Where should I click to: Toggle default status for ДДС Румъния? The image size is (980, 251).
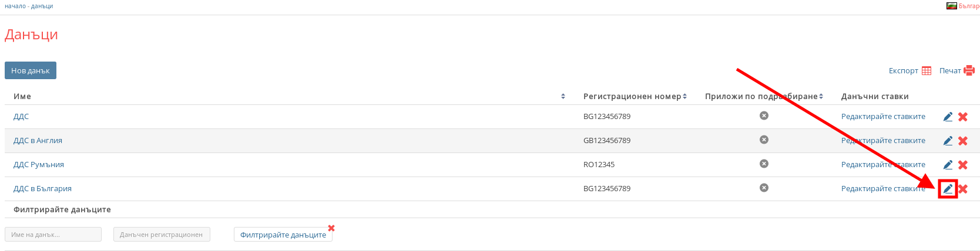click(764, 164)
